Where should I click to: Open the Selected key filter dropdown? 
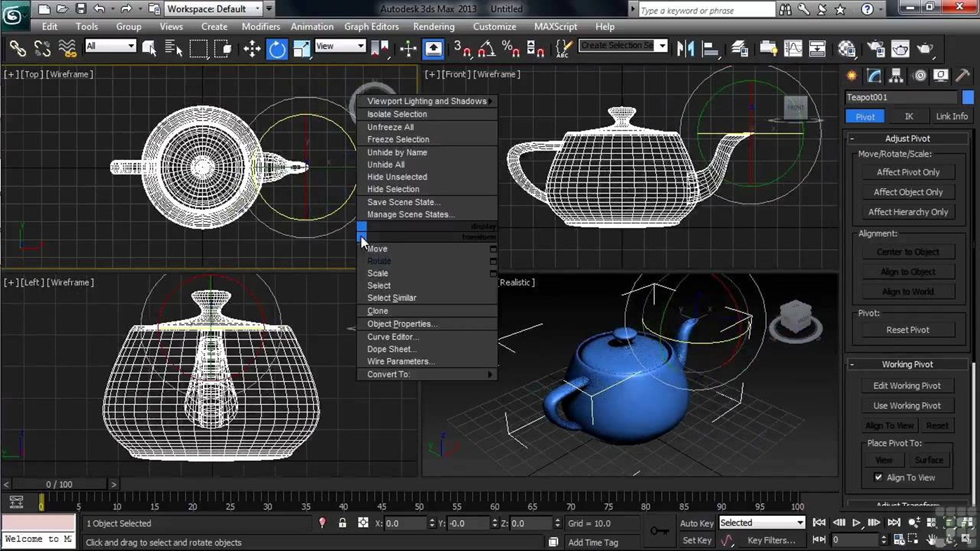point(762,523)
